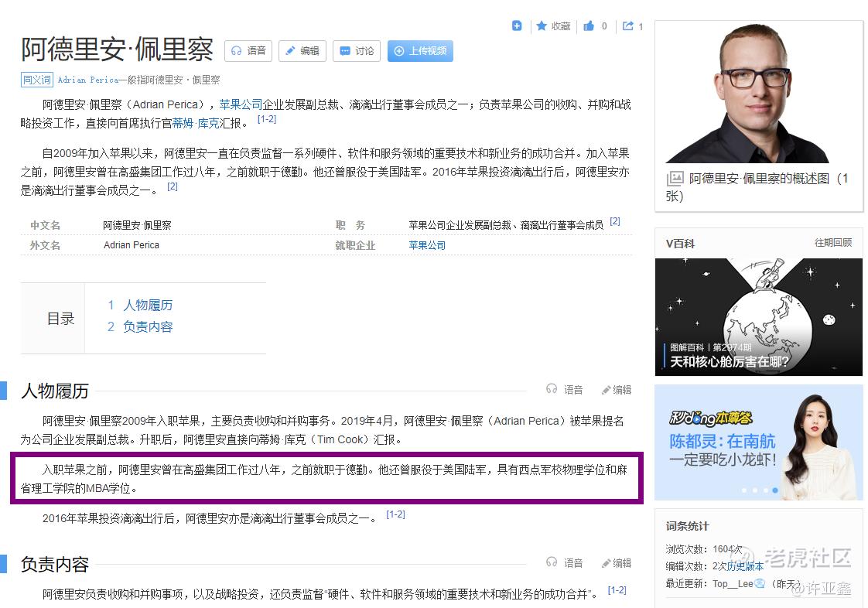868x608 pixels.
Task: Click the [1-2] reference after the intro paragraph
Action: pyautogui.click(x=267, y=119)
